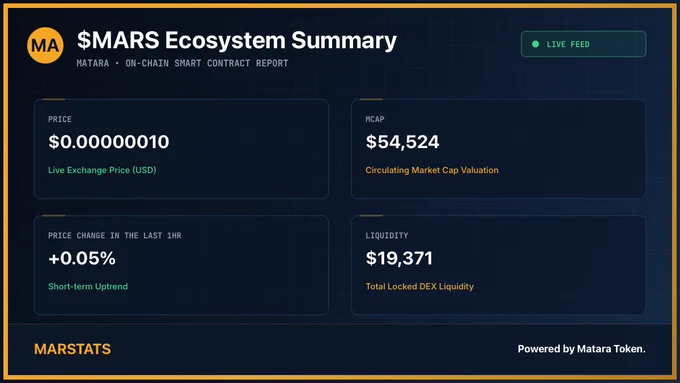Image resolution: width=680 pixels, height=383 pixels.
Task: Click the LIQUIDITY label heading
Action: tap(387, 236)
